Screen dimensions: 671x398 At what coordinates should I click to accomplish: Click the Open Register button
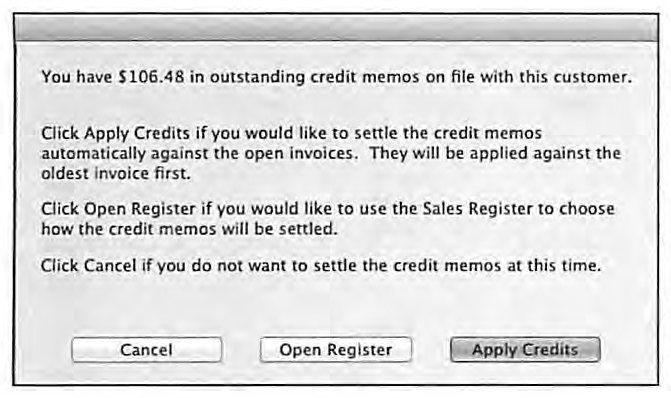coord(336,350)
